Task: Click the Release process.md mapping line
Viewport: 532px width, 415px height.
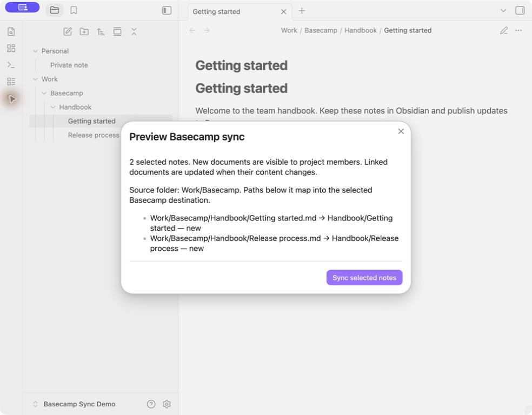Action: (x=274, y=243)
